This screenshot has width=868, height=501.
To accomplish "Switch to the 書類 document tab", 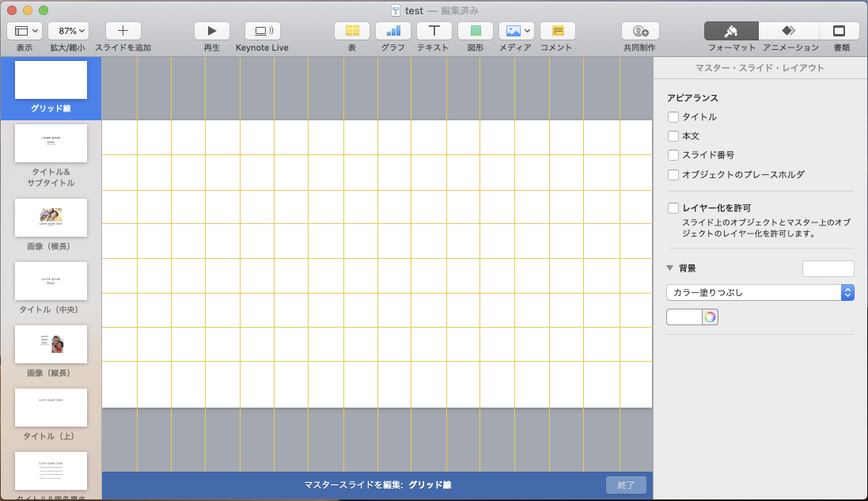I will click(x=840, y=31).
